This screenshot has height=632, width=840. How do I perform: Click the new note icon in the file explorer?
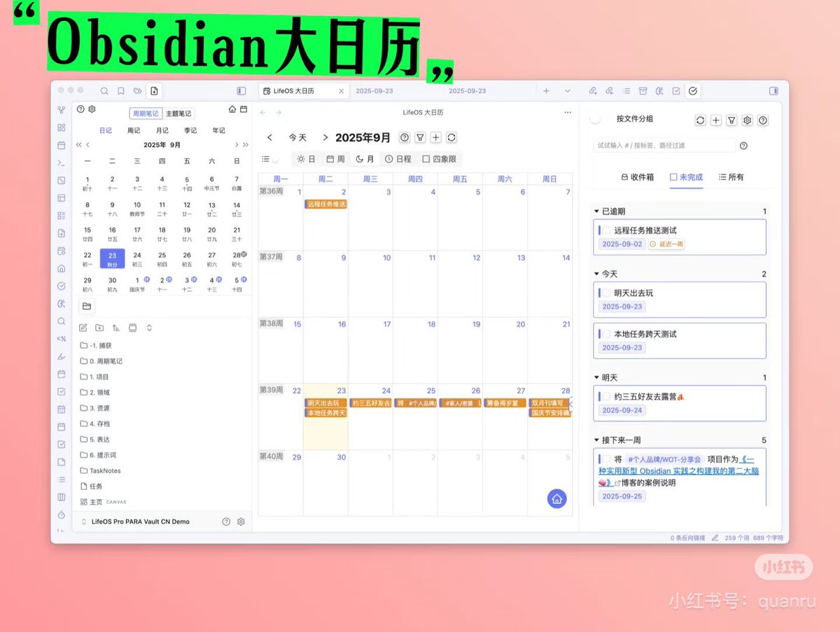point(83,328)
